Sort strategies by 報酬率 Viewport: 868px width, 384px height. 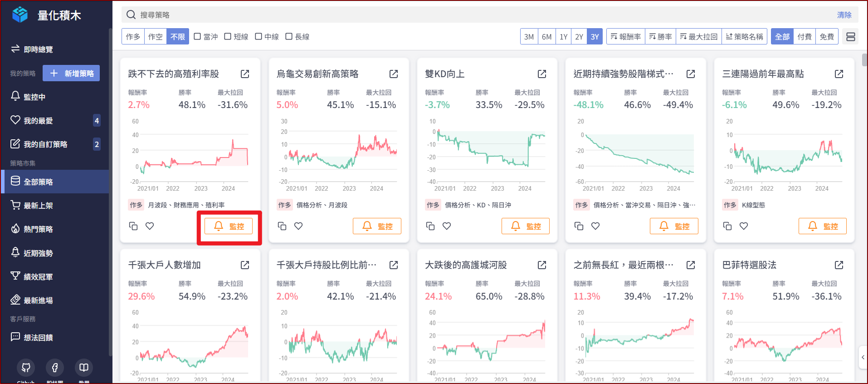pos(625,37)
